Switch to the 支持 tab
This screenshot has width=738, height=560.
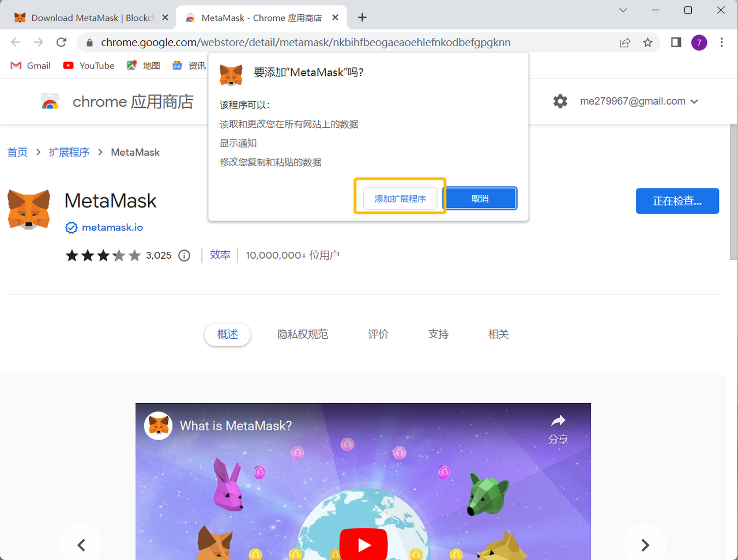[438, 335]
